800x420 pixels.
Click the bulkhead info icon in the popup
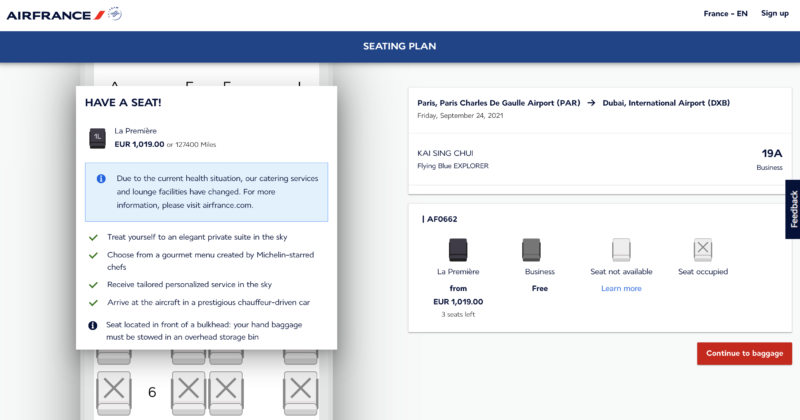pyautogui.click(x=92, y=325)
